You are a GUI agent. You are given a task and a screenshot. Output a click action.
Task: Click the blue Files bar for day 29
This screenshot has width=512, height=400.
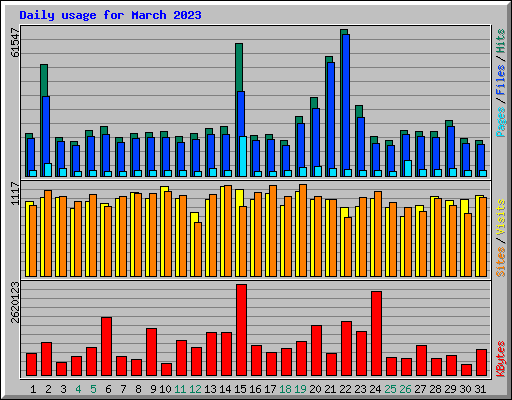451,147
